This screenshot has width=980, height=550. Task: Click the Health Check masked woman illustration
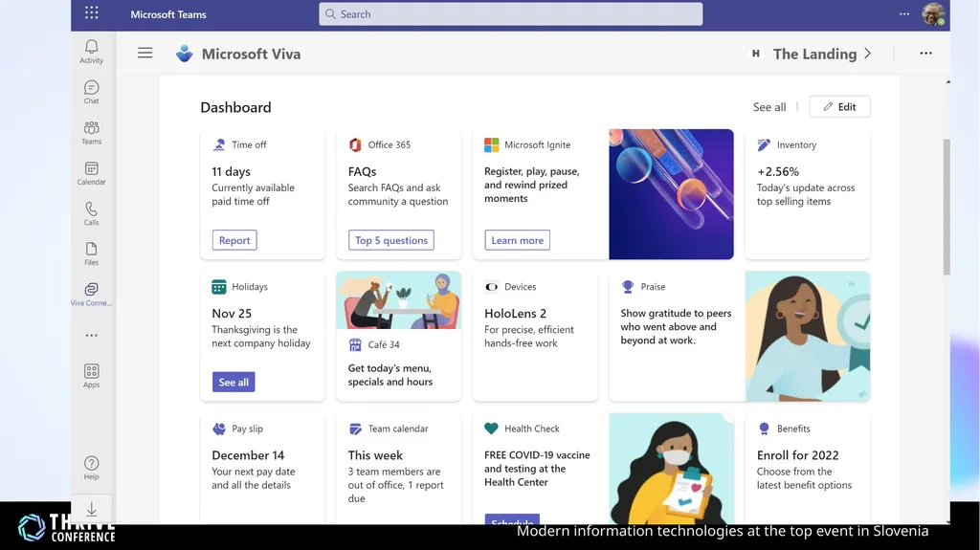[671, 469]
